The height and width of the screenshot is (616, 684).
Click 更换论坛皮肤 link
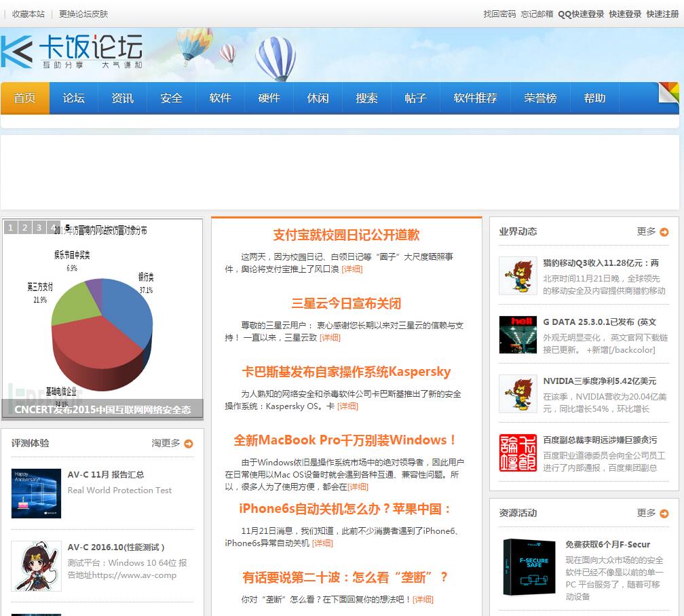tap(83, 14)
